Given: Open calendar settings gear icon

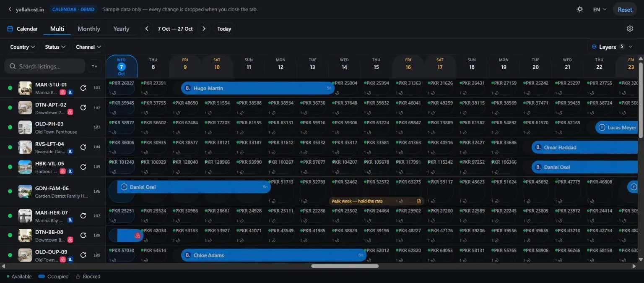Looking at the screenshot, I should (630, 29).
